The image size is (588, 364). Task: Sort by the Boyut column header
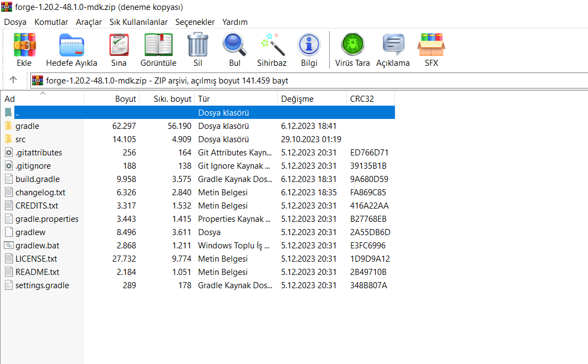[x=111, y=98]
